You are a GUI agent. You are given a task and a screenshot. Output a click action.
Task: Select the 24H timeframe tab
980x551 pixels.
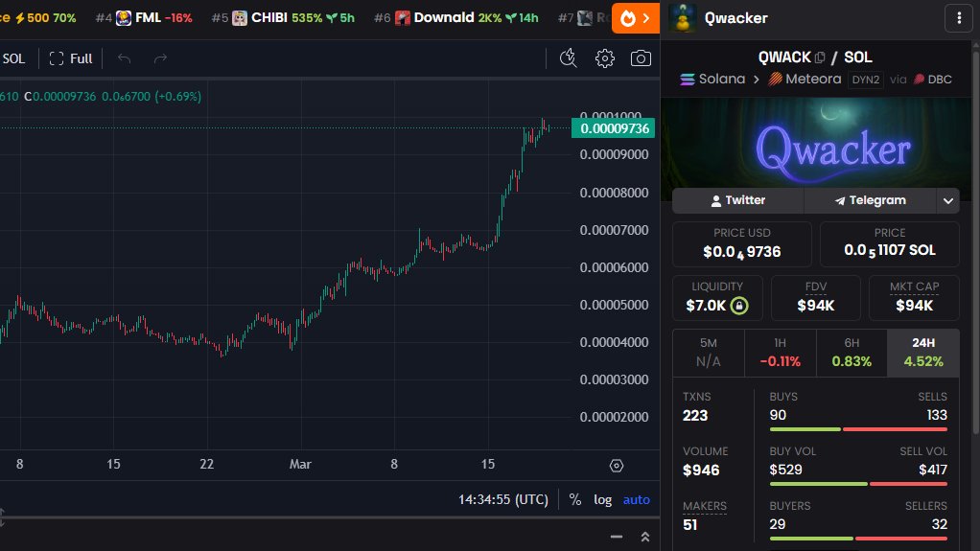[x=923, y=353]
